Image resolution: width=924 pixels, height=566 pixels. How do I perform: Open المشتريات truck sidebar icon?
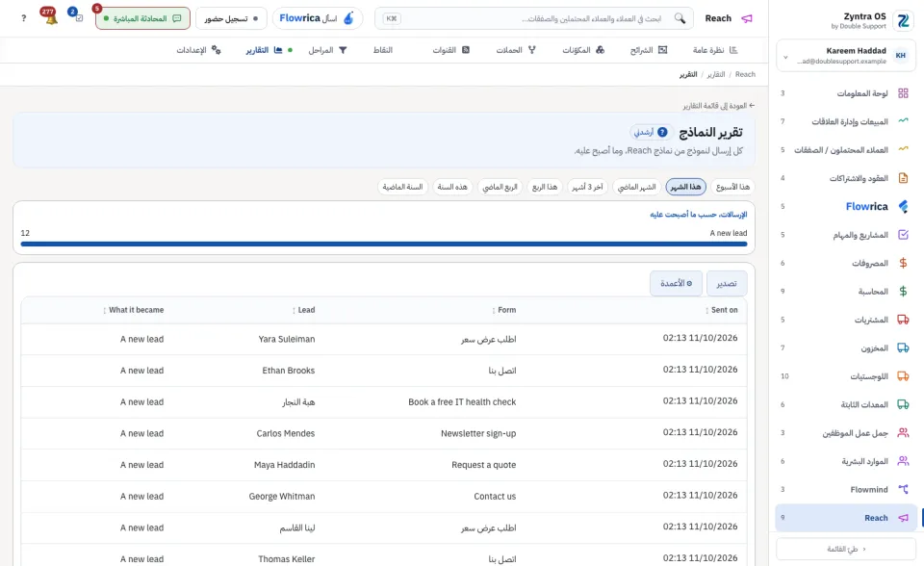click(x=903, y=320)
